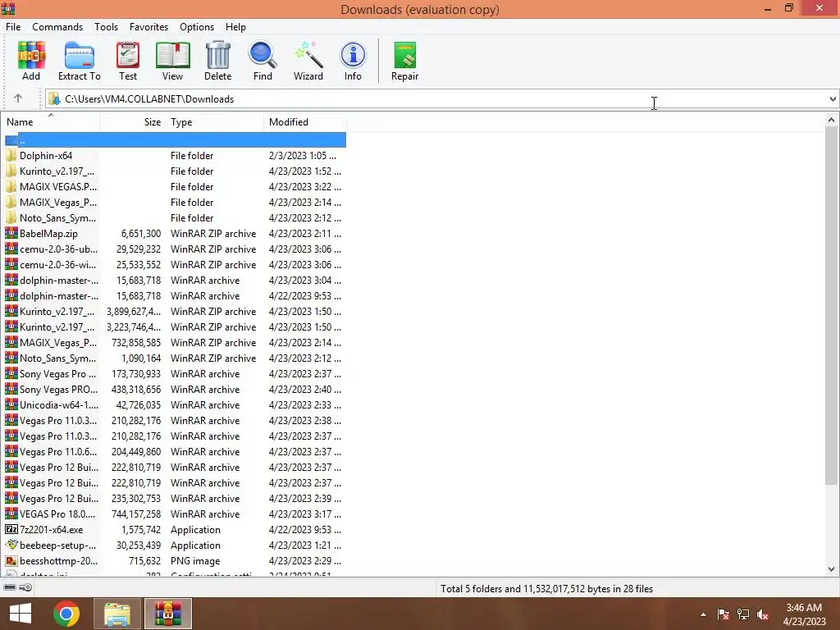Open the Commands menu
This screenshot has height=630, width=840.
click(57, 27)
